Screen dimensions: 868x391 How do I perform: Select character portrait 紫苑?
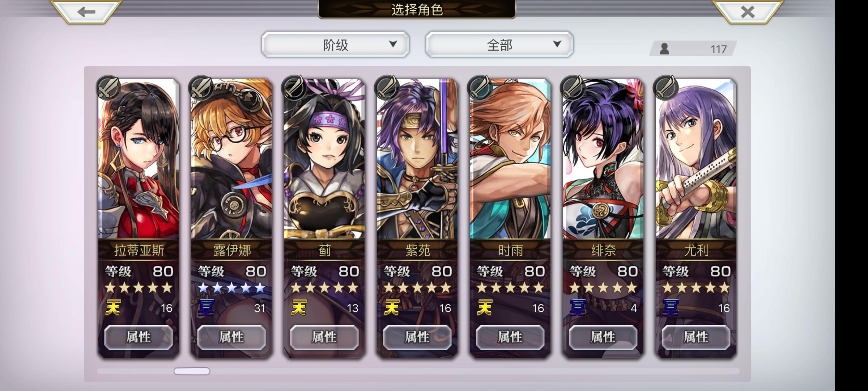pos(417,159)
